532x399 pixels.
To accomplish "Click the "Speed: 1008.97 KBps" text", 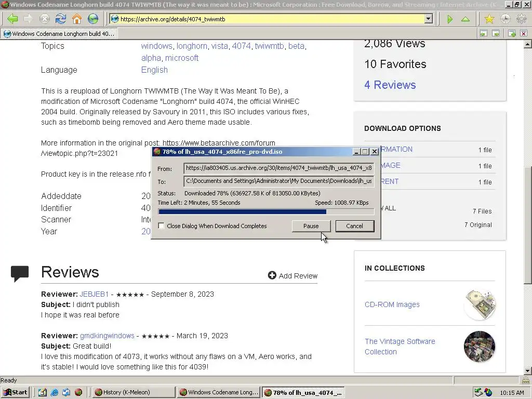I will [x=342, y=203].
